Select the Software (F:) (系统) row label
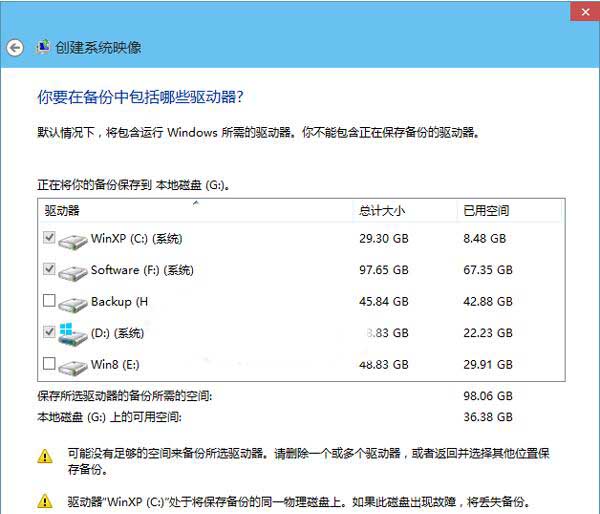The width and height of the screenshot is (600, 514). (x=142, y=270)
